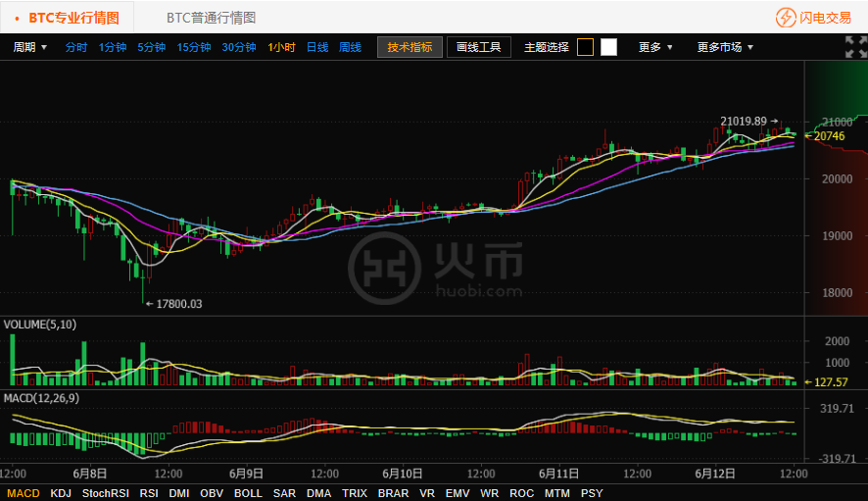The height and width of the screenshot is (501, 868).
Task: Select the white theme swatch
Action: point(608,47)
